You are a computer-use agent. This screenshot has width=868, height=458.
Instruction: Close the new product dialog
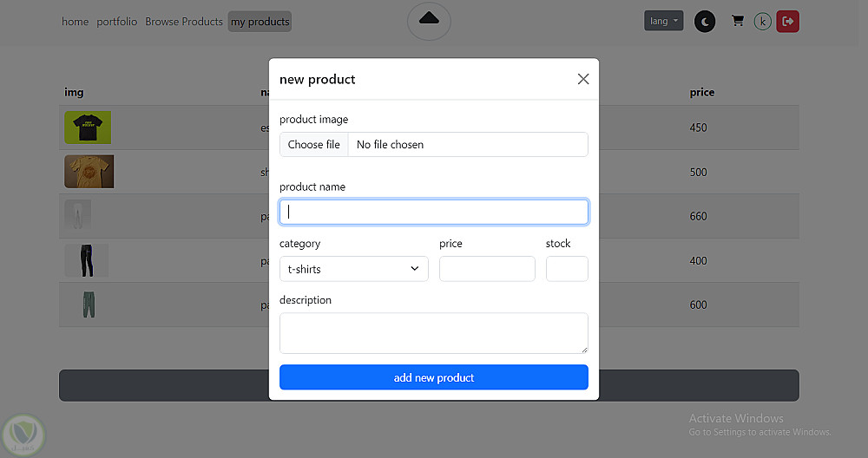coord(583,79)
